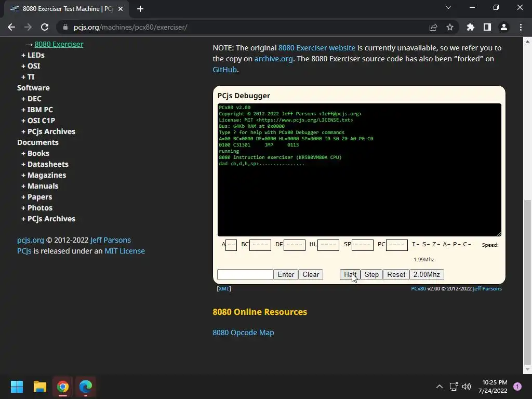Toggle the browser side panel icon
Screen dimensions: 532x399
click(x=487, y=27)
